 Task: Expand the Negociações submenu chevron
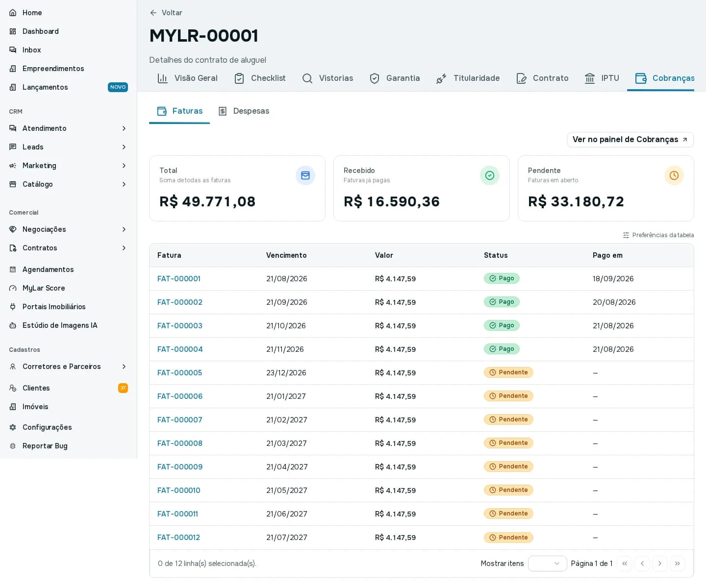[x=124, y=229]
